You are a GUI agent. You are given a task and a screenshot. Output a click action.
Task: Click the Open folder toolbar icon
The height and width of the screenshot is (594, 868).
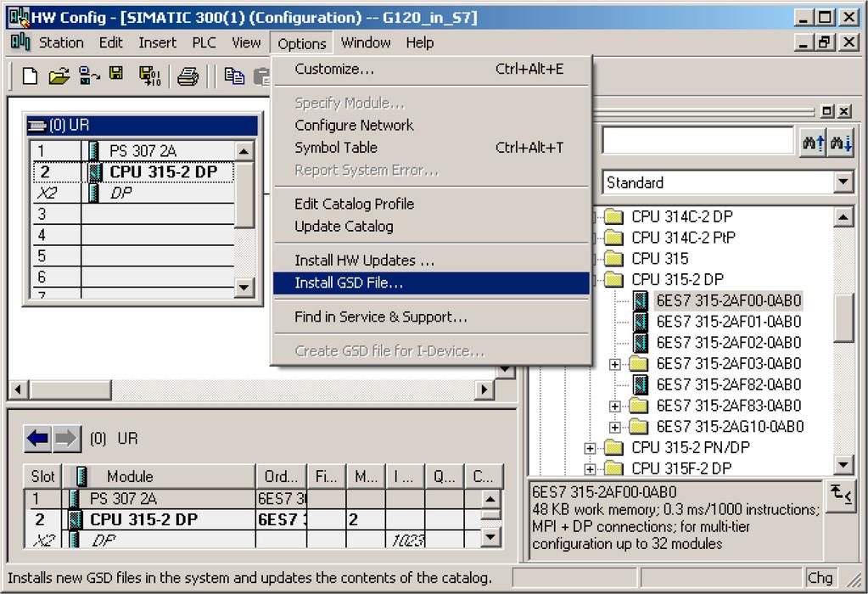click(x=59, y=76)
